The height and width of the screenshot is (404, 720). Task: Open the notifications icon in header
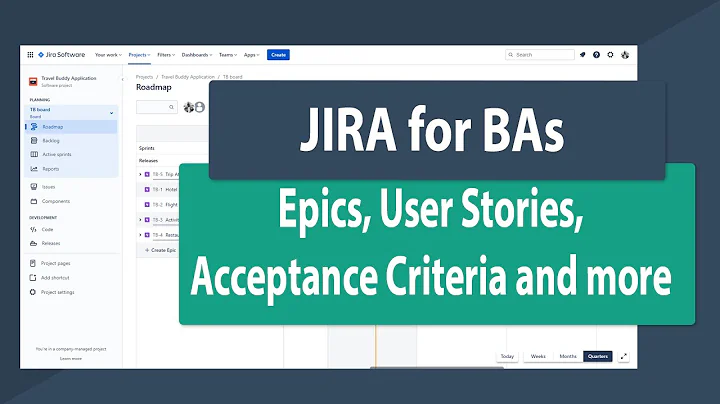click(x=582, y=55)
